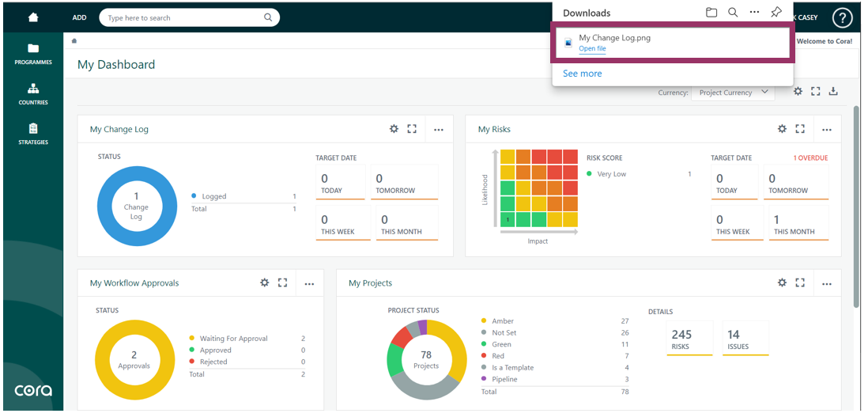
Task: Open My Projects more options menu
Action: (x=827, y=283)
